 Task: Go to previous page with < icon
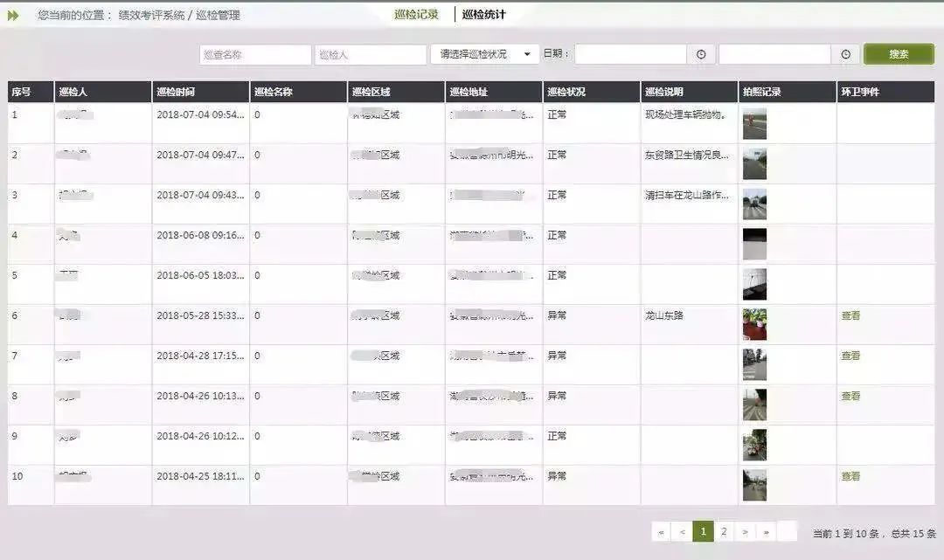(683, 530)
